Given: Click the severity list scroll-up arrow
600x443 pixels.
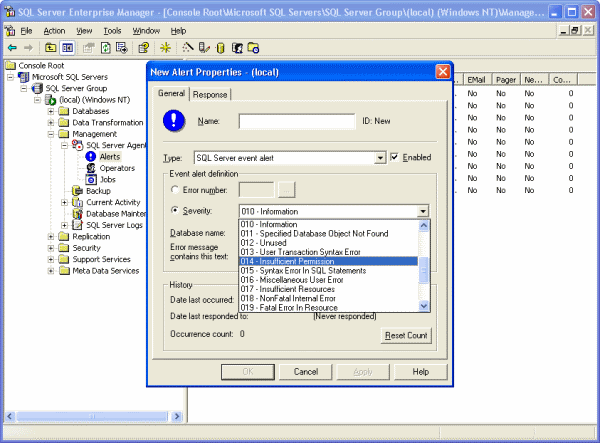Looking at the screenshot, I should pyautogui.click(x=424, y=226).
